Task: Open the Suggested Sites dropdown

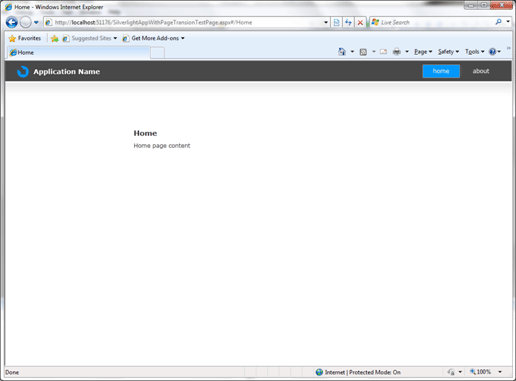Action: click(x=90, y=38)
